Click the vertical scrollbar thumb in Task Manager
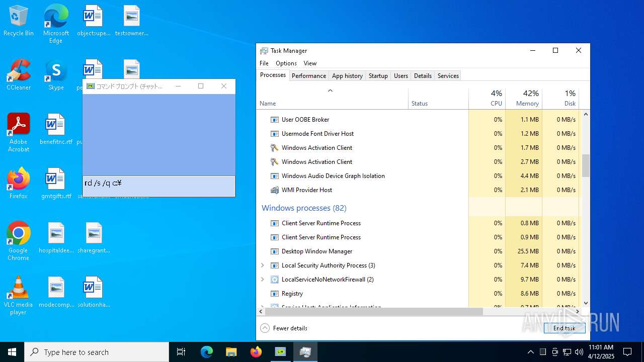The width and height of the screenshot is (644, 362). 586,165
